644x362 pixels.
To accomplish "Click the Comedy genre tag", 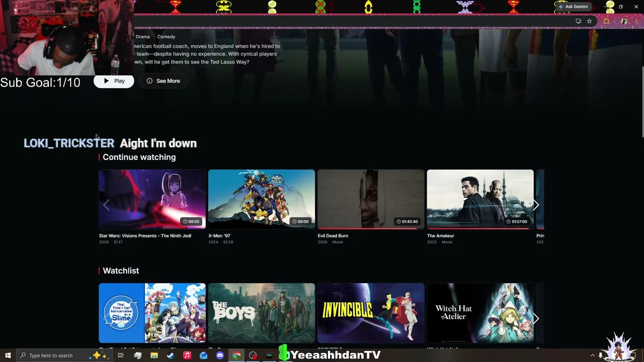I will click(x=166, y=37).
